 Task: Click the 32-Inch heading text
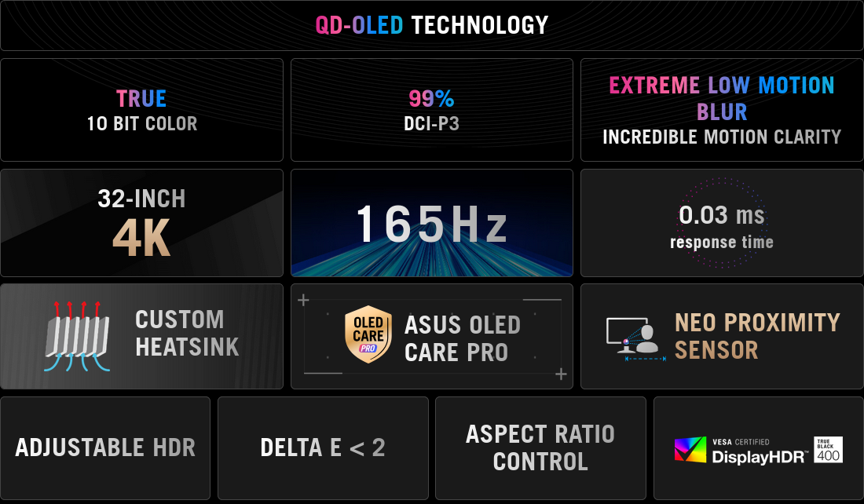coord(141,199)
